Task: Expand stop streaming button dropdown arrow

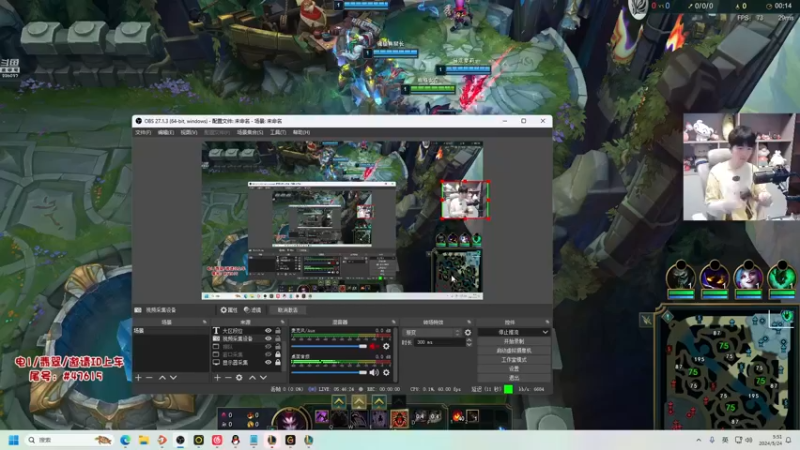Action: 545,332
